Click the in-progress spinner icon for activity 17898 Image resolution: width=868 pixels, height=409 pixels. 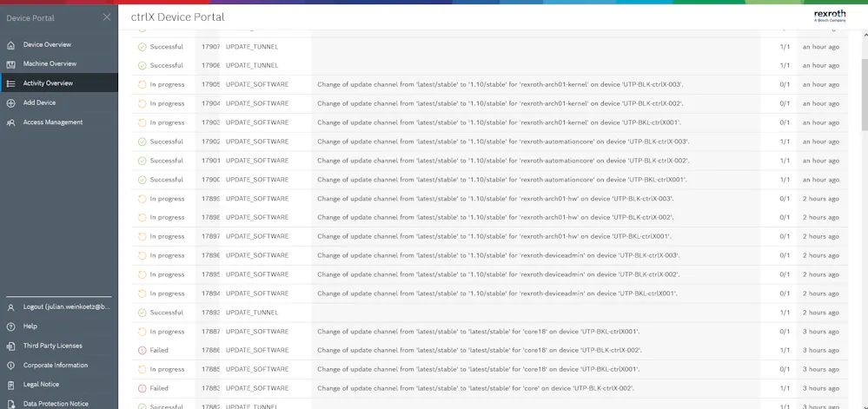pos(142,217)
